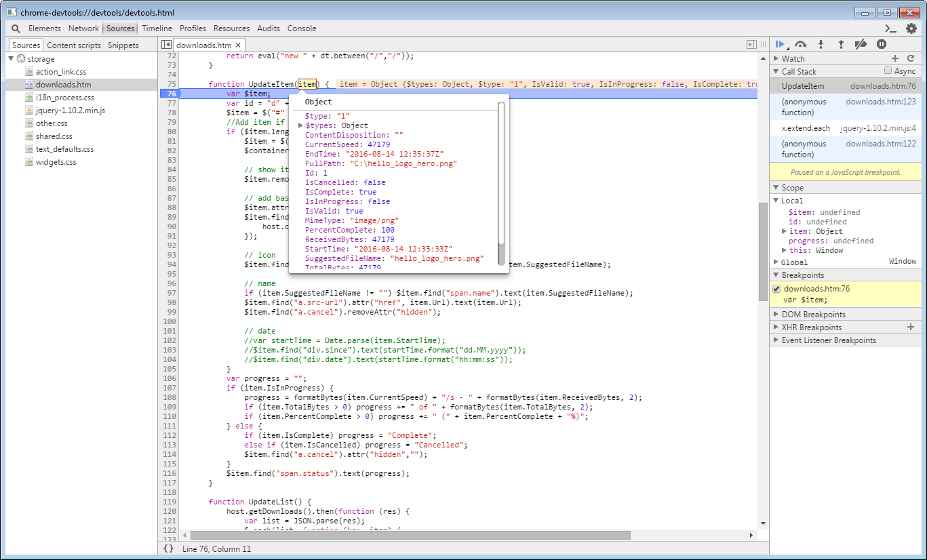Open jquery-1.10.2.min.js file
This screenshot has width=927, height=560.
(70, 111)
